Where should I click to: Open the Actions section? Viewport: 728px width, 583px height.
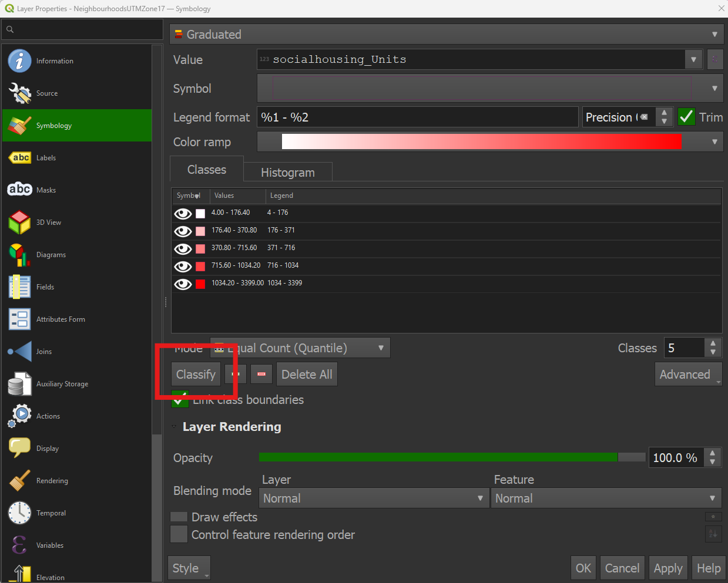point(77,416)
